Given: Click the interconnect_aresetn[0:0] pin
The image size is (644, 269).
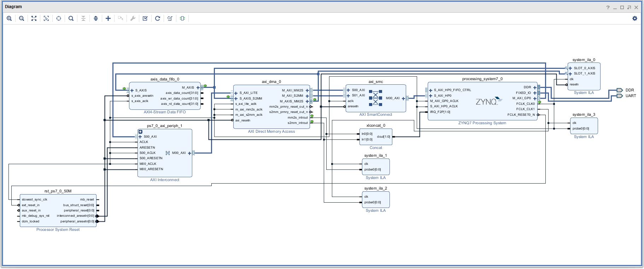Looking at the screenshot, I should (x=75, y=216).
